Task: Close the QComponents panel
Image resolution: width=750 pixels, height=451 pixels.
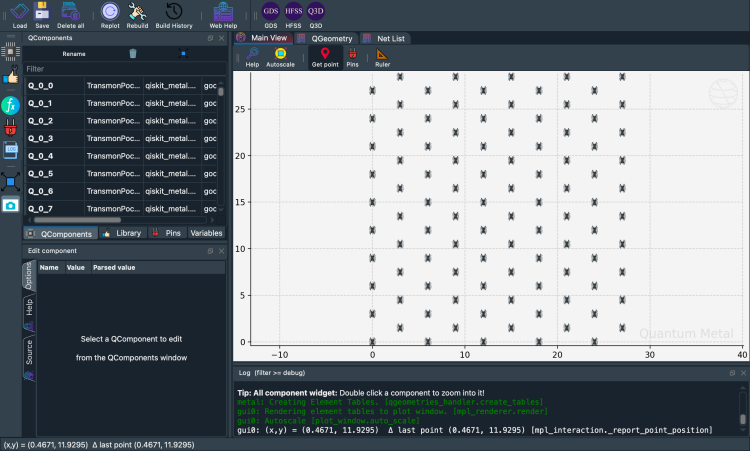Action: 221,38
